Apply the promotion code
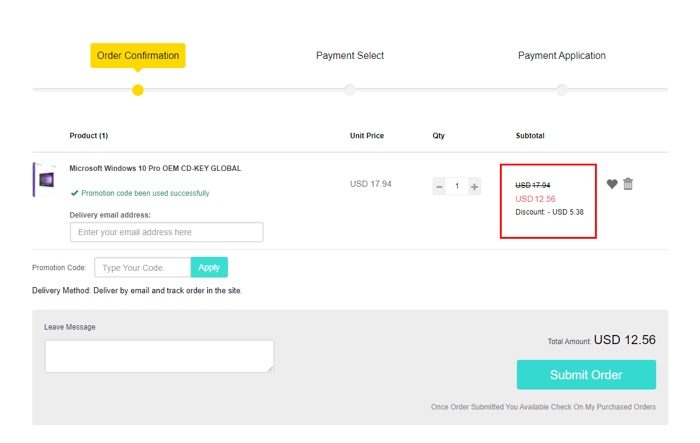This screenshot has width=700, height=443. tap(209, 267)
